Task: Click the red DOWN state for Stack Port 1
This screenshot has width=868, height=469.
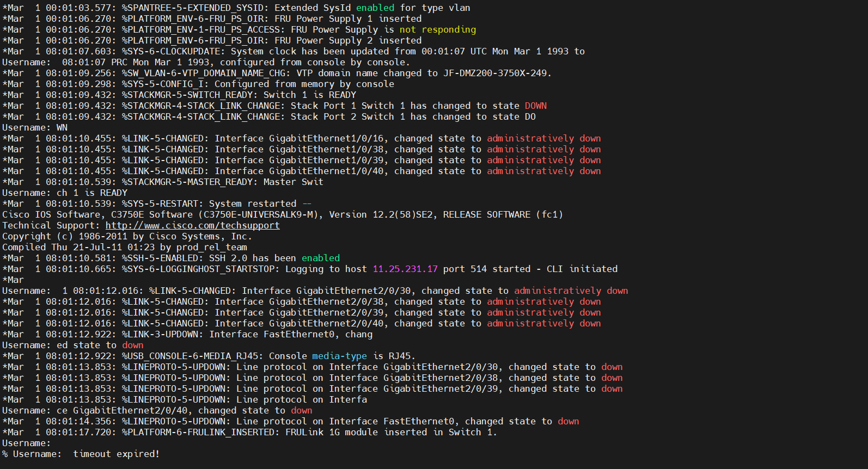Action: click(536, 106)
